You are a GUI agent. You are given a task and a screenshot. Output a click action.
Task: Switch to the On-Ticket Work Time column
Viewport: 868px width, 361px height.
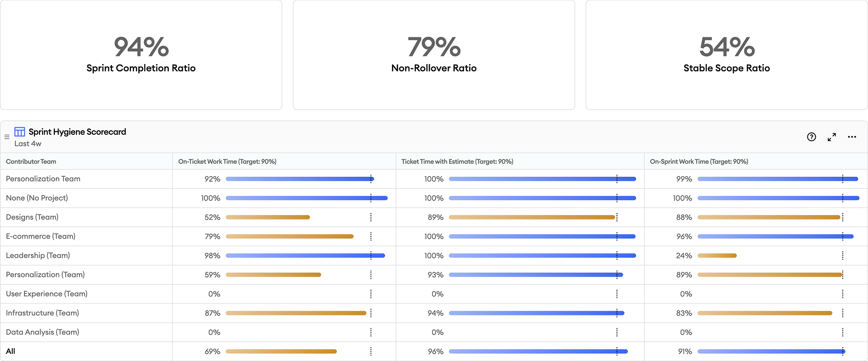227,161
